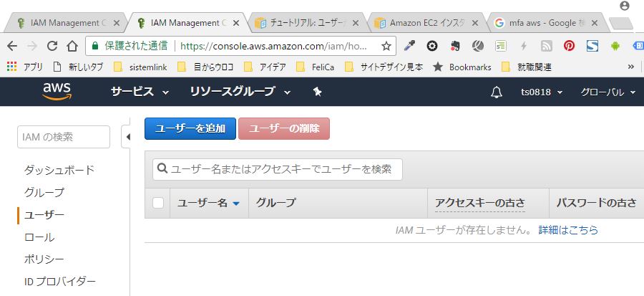The image size is (644, 296).
Task: Open the 新しいタブ bookmark
Action: 78,67
